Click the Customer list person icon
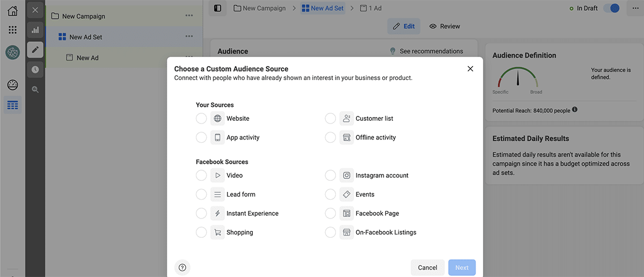Image resolution: width=644 pixels, height=277 pixels. 347,119
